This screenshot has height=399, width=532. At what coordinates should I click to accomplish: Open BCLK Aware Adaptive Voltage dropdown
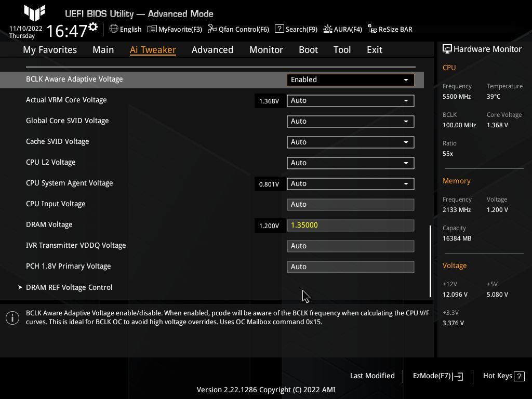point(351,79)
